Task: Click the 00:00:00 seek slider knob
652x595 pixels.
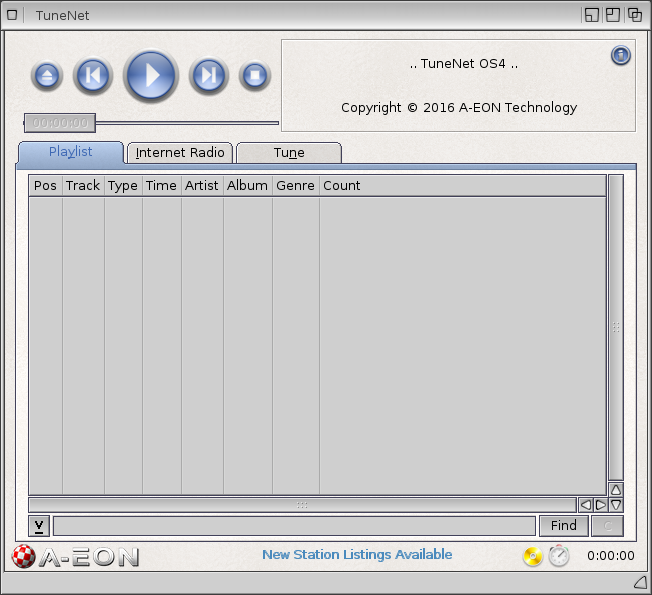Action: tap(60, 123)
